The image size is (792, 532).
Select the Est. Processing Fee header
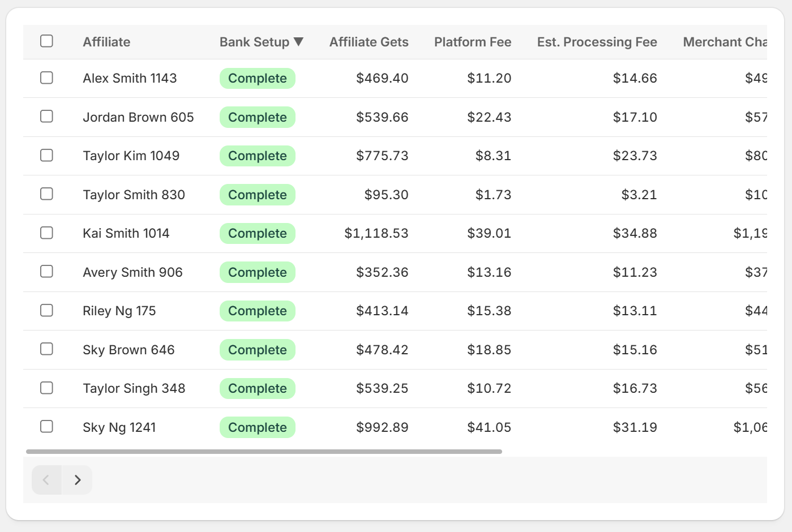point(597,41)
